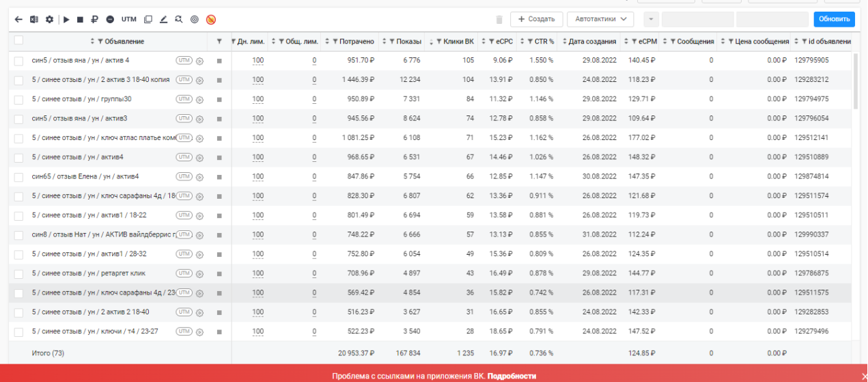Sort by the CTR % column header
The width and height of the screenshot is (868, 382).
click(544, 42)
